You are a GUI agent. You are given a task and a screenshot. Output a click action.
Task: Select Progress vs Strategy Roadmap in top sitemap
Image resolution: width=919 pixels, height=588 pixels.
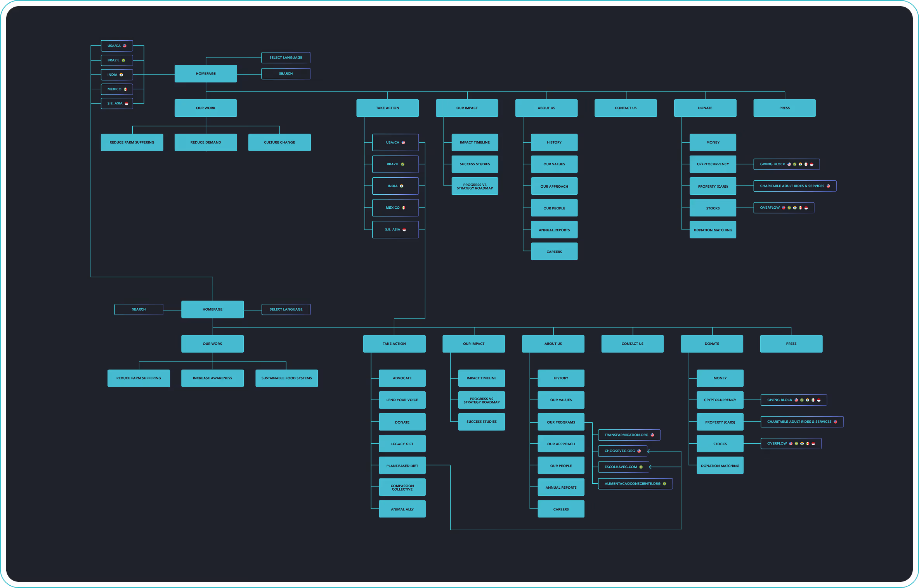pyautogui.click(x=475, y=186)
